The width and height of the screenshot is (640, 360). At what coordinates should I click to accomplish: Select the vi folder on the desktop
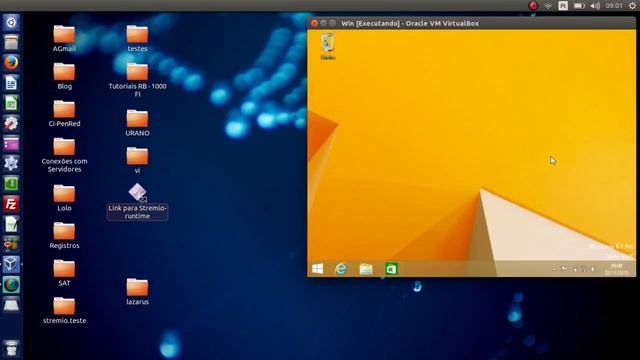tap(137, 160)
